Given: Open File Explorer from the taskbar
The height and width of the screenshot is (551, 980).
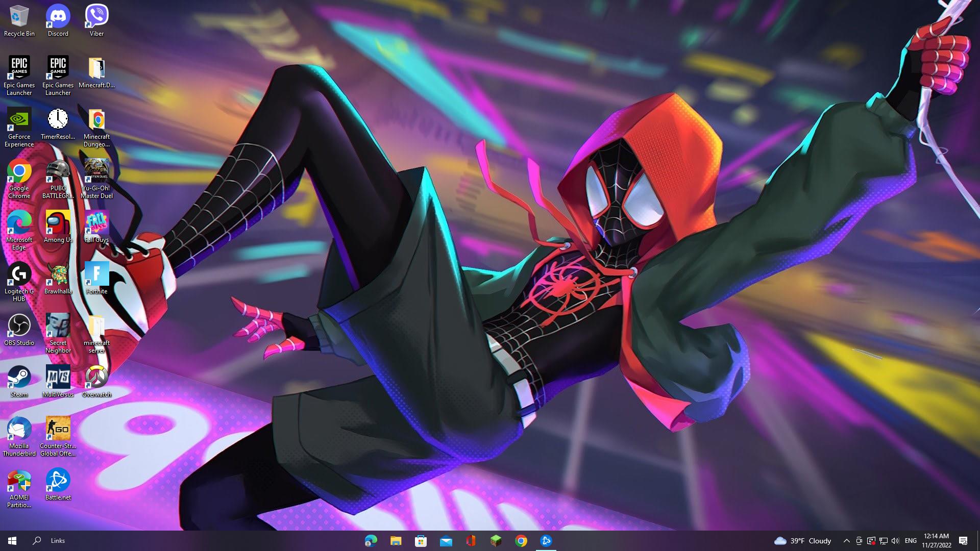Looking at the screenshot, I should (x=396, y=541).
